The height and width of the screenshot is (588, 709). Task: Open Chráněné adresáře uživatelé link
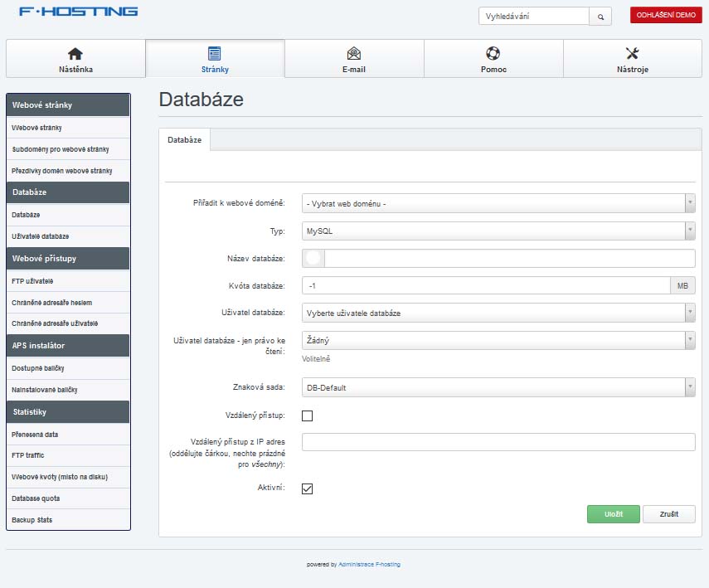[68, 323]
